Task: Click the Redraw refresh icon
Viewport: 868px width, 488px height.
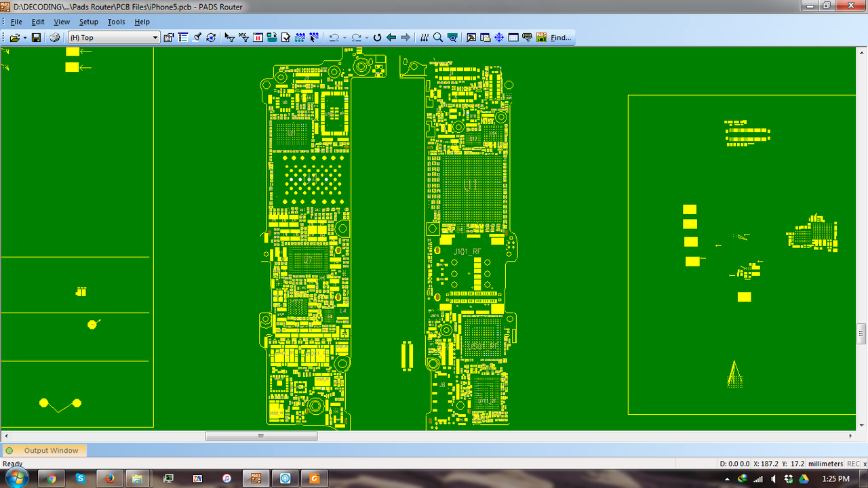Action: tap(211, 38)
